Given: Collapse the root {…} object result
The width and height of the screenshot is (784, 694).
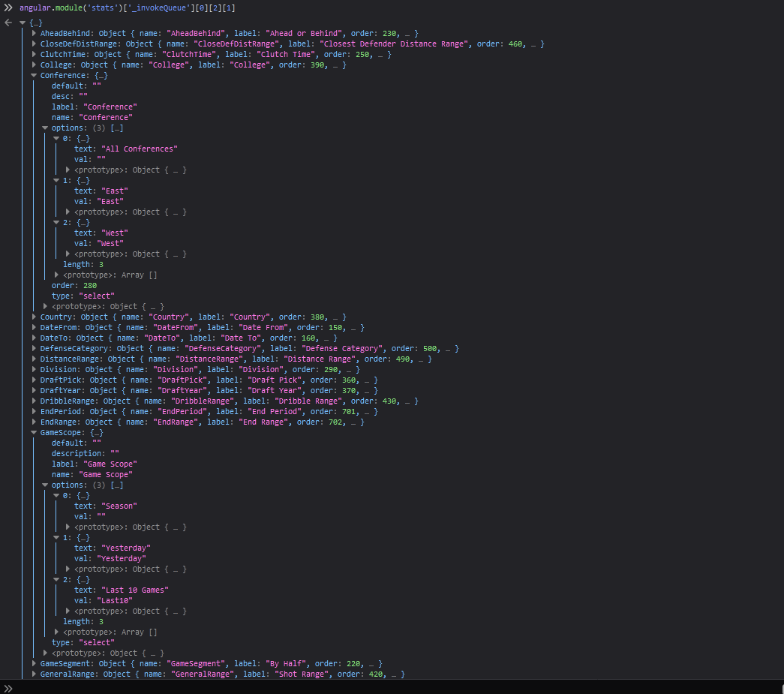Looking at the screenshot, I should click(x=23, y=23).
